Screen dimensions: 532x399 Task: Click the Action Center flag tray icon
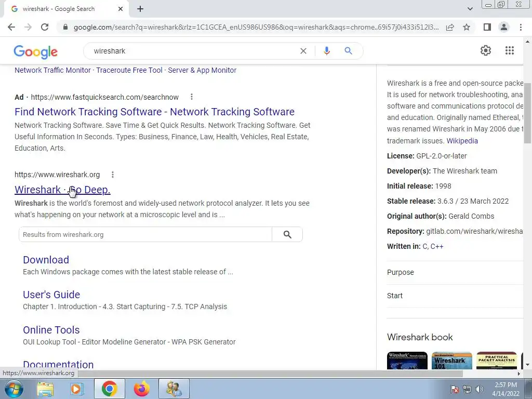coord(454,389)
